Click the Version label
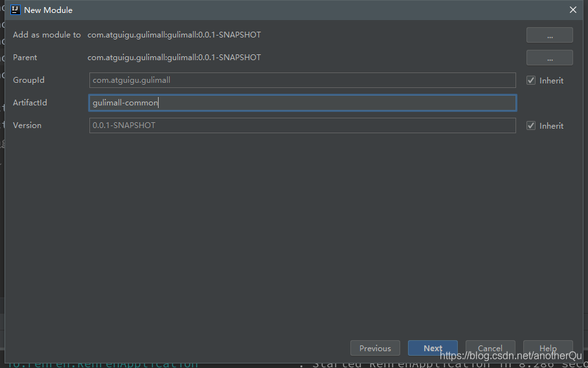 (x=27, y=125)
